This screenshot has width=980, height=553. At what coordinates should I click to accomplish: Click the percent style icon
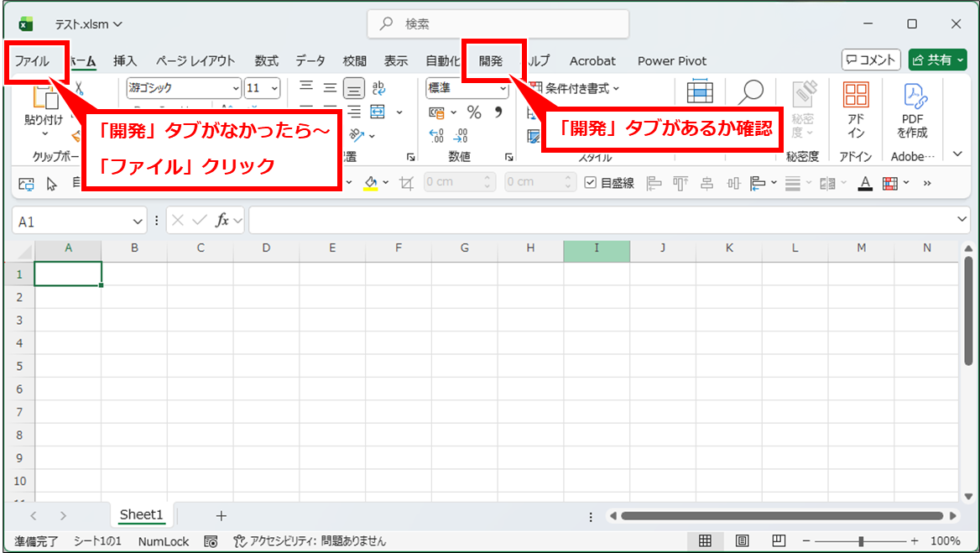[474, 112]
